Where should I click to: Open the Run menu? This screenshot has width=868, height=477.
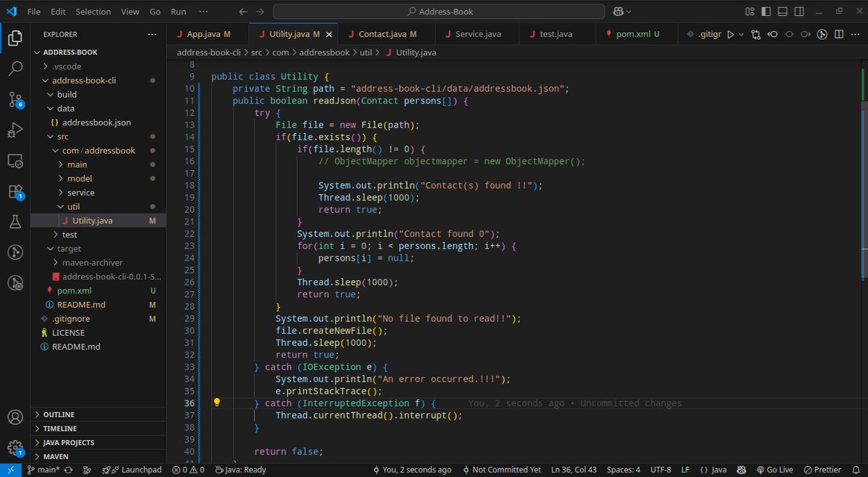point(178,12)
